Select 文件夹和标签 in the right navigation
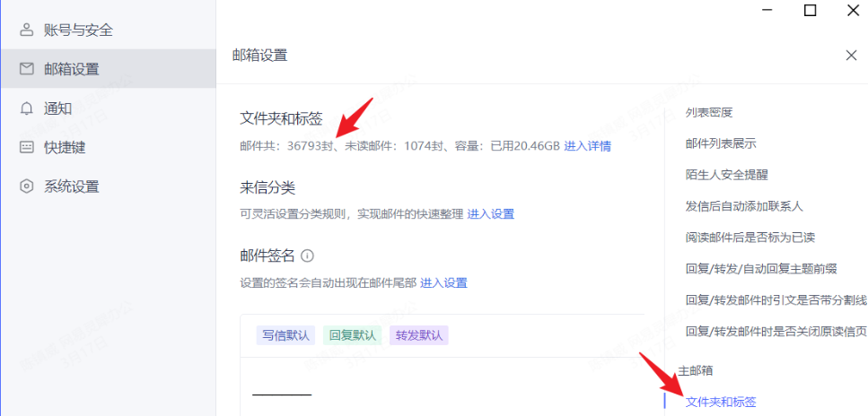 (721, 402)
